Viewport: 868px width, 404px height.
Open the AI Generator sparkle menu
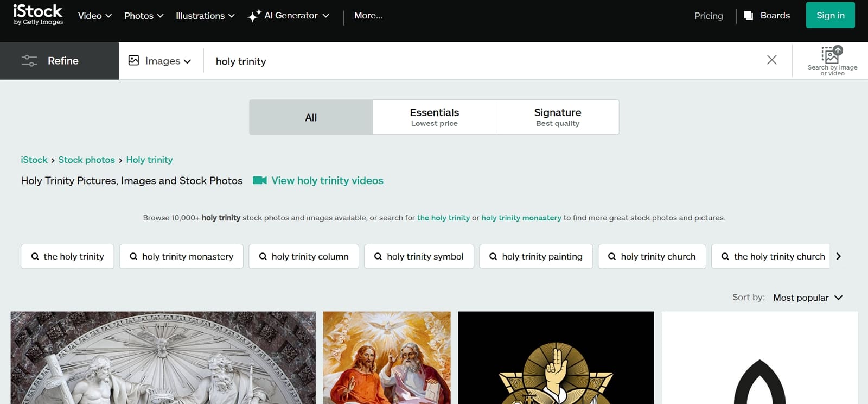[288, 16]
